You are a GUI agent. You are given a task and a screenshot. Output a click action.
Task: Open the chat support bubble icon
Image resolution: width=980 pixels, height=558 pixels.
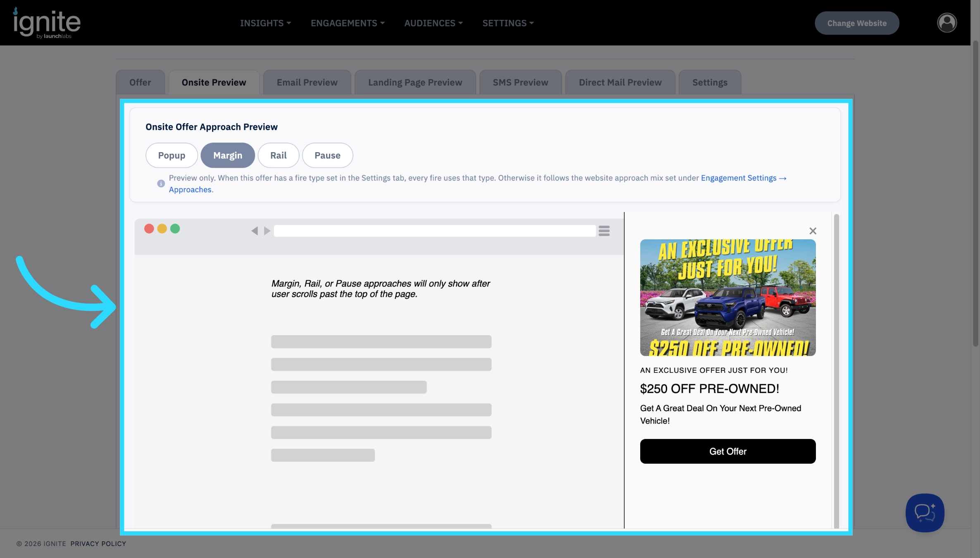tap(925, 513)
